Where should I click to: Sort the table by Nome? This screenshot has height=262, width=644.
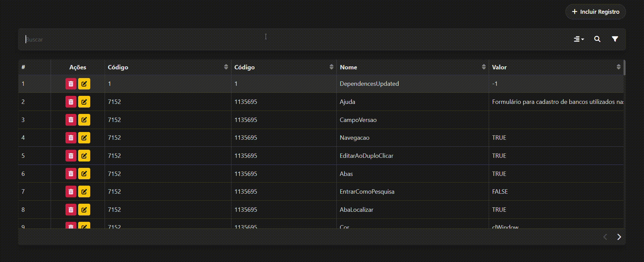click(x=483, y=67)
